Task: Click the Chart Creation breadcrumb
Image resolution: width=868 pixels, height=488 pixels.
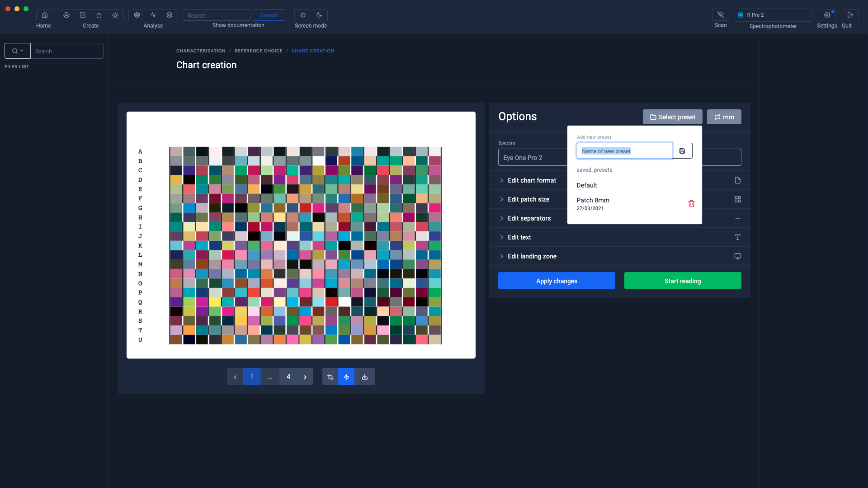Action: (313, 51)
